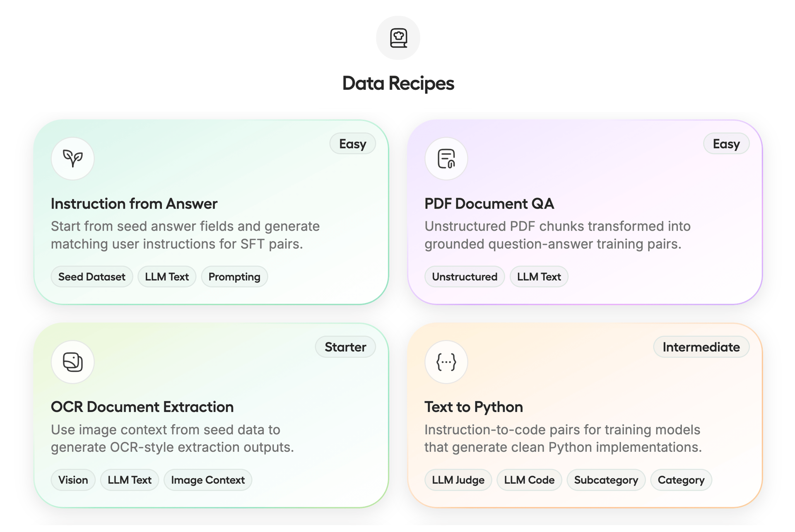The width and height of the screenshot is (795, 532).
Task: Click the code braces icon on Text to Python card
Action: pyautogui.click(x=446, y=362)
